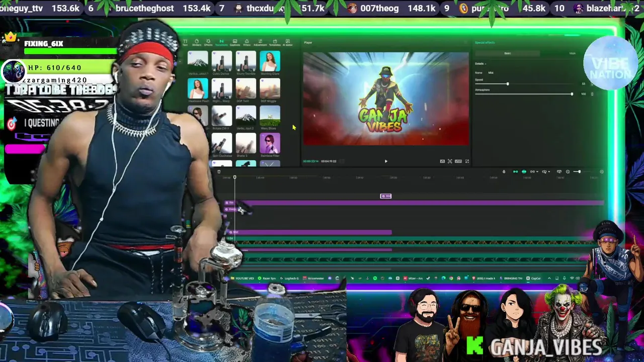Image resolution: width=644 pixels, height=362 pixels.
Task: Open the aspect ratio control in Player
Action: (x=458, y=161)
